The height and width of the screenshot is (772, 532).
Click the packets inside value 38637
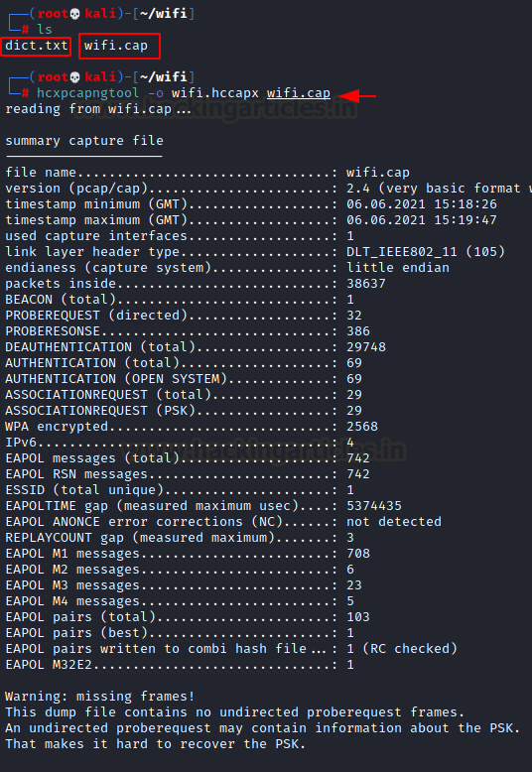pos(366,284)
